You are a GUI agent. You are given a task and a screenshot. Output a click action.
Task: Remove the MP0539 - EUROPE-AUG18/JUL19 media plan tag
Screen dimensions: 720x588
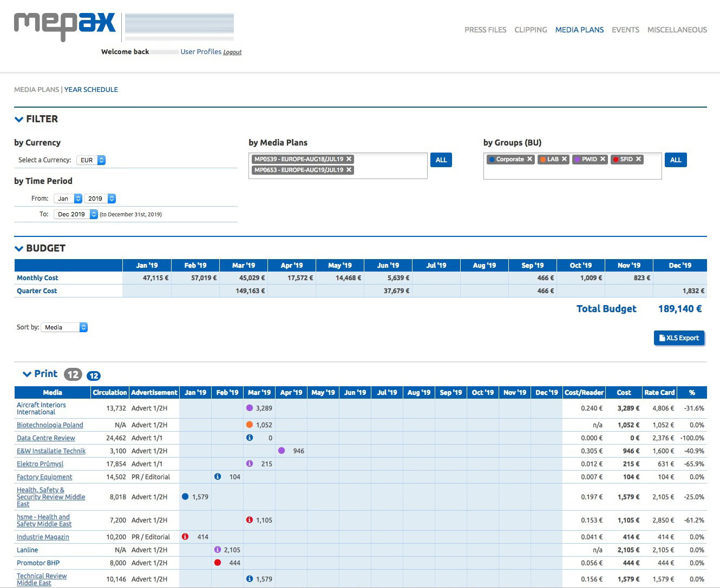coord(349,159)
